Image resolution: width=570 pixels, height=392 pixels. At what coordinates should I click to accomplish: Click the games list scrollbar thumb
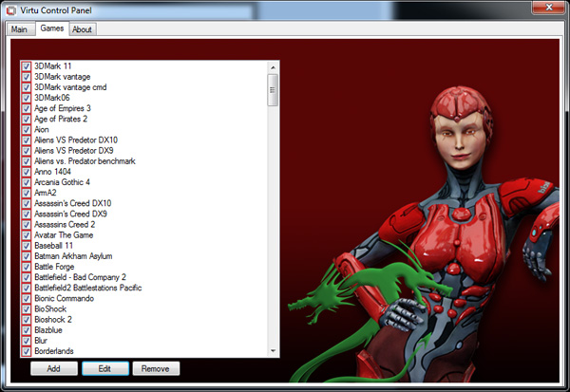coord(273,90)
